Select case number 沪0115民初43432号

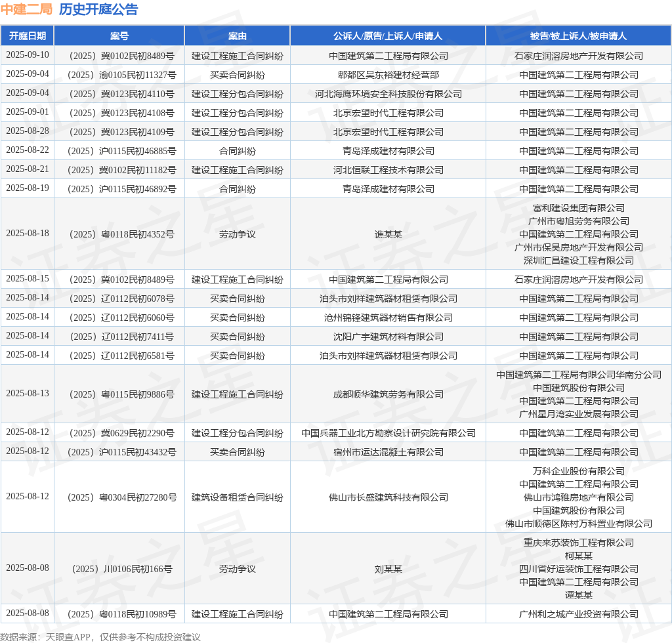click(121, 452)
